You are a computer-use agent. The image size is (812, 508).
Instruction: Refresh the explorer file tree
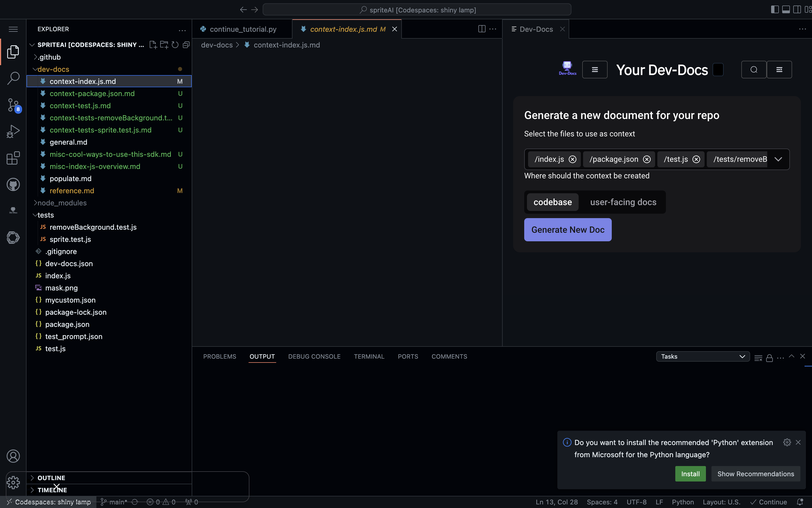click(x=175, y=45)
